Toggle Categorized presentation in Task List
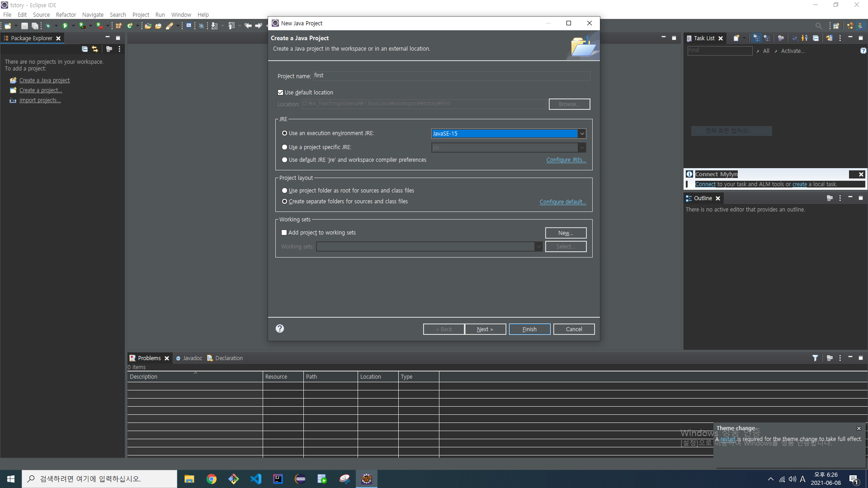The width and height of the screenshot is (868, 488). (x=756, y=38)
